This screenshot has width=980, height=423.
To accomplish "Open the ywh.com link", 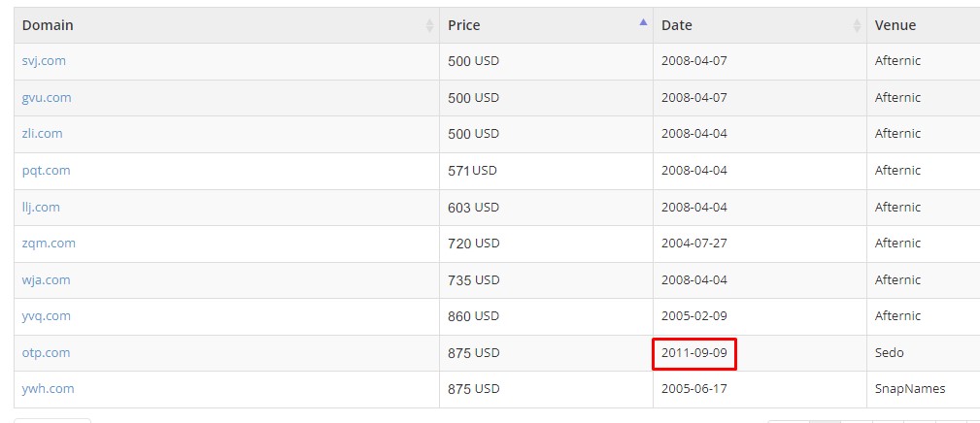I will pyautogui.click(x=49, y=389).
